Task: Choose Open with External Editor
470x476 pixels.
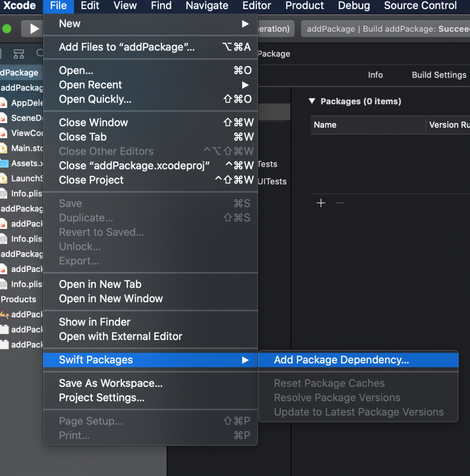Action: (151, 336)
